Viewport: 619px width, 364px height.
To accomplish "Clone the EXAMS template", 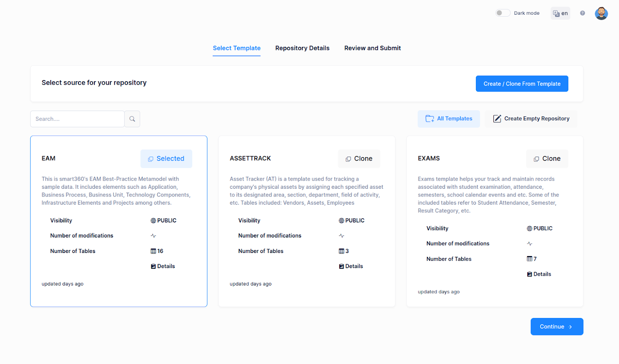I will pyautogui.click(x=547, y=159).
